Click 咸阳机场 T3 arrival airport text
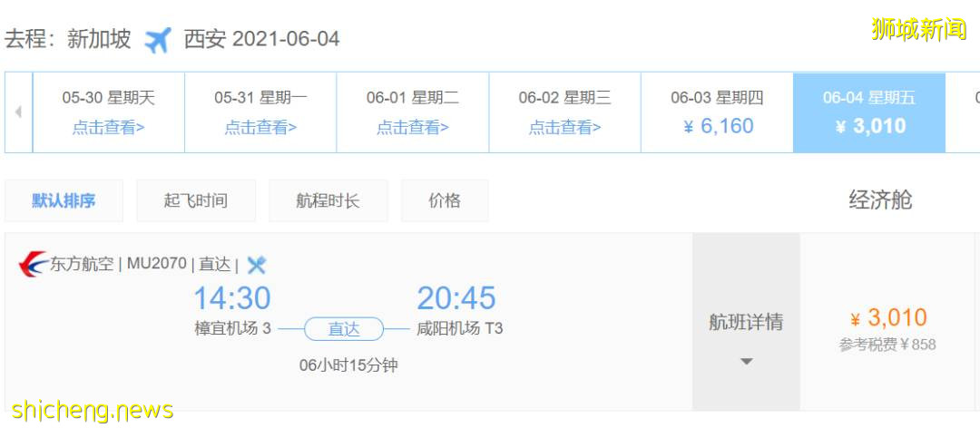This screenshot has width=980, height=428. click(x=460, y=328)
